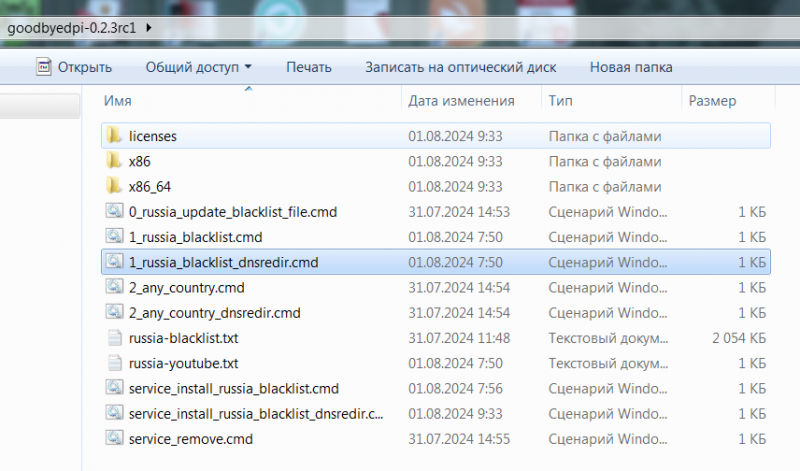Sort by the Имя column header
The image size is (800, 471).
click(x=118, y=101)
